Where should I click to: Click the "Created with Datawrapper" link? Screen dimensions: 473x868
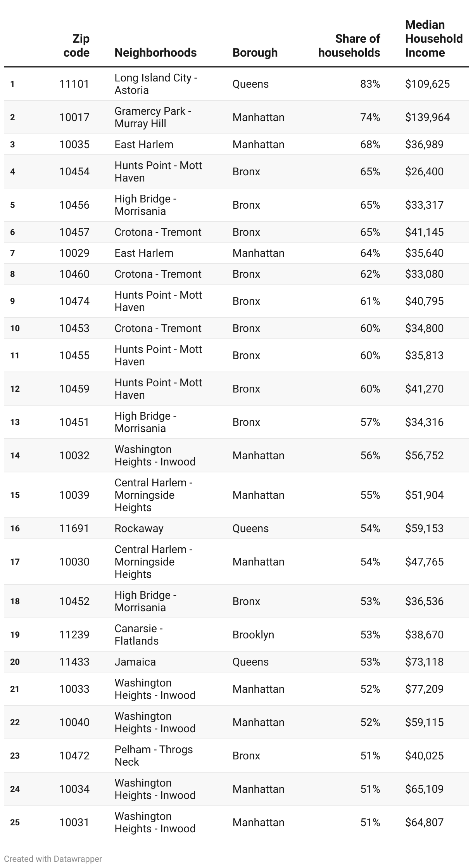coord(53,859)
